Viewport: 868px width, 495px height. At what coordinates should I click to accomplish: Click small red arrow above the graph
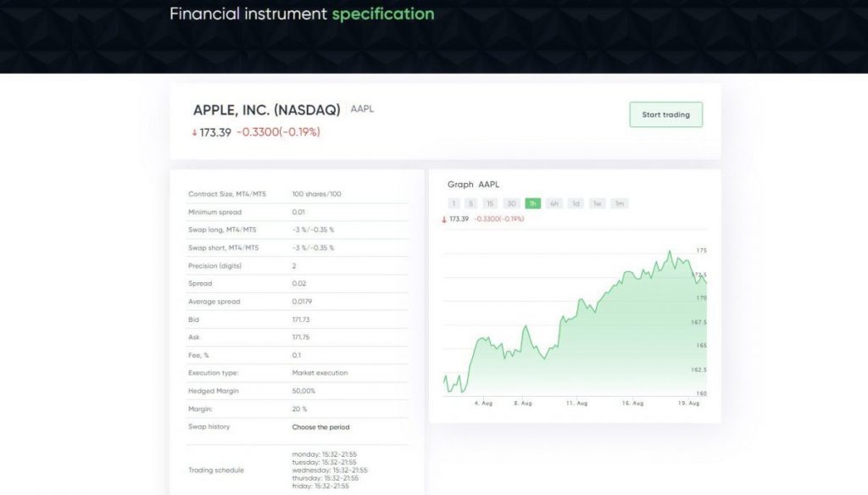(444, 220)
